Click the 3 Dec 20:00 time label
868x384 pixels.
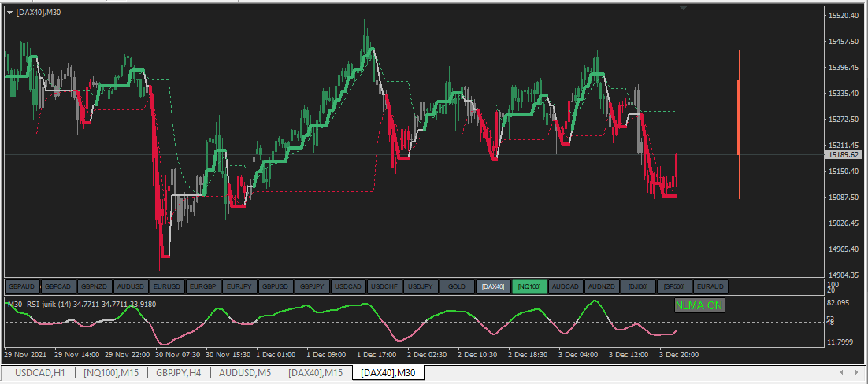[679, 355]
